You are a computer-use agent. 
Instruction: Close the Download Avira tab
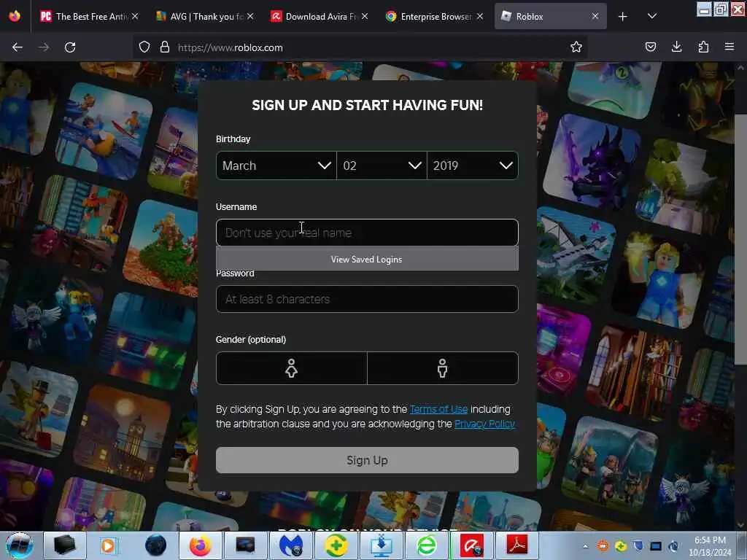click(x=365, y=17)
